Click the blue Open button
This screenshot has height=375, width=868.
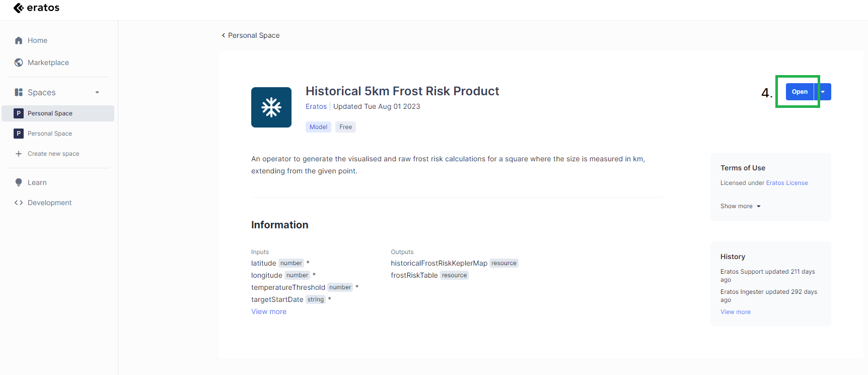(x=800, y=92)
